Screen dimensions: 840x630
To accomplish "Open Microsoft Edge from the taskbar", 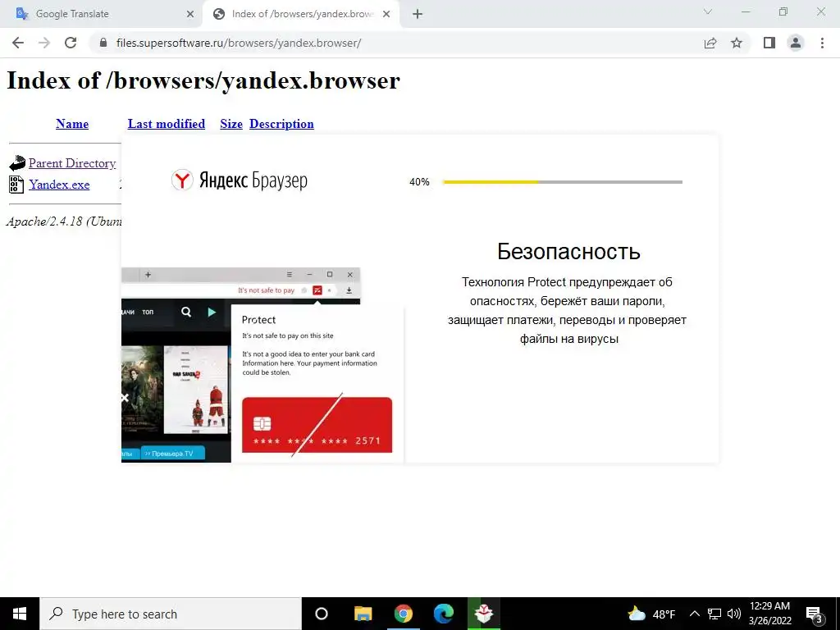I will coord(444,614).
